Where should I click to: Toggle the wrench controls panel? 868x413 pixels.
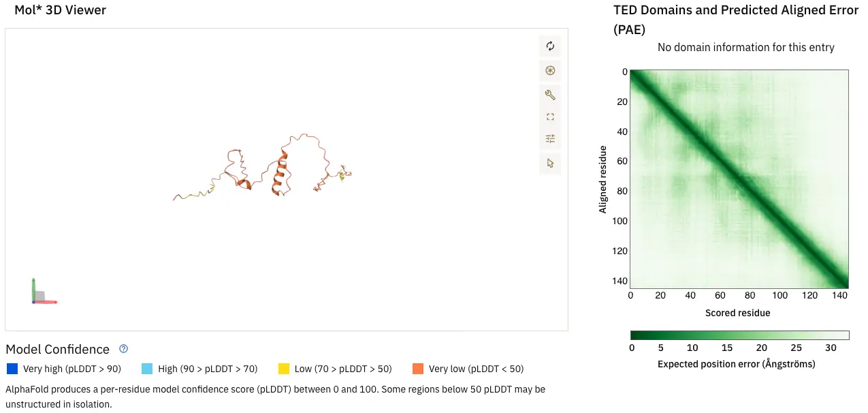pyautogui.click(x=550, y=94)
